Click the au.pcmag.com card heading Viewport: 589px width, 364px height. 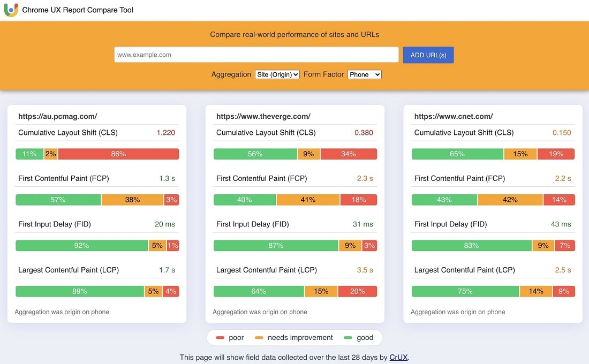(x=57, y=116)
